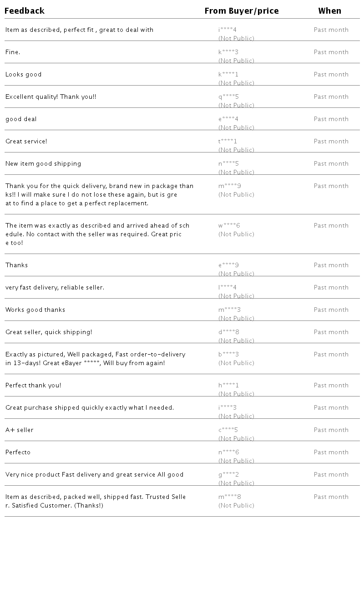
Task: Click the When column header
Action: [329, 11]
